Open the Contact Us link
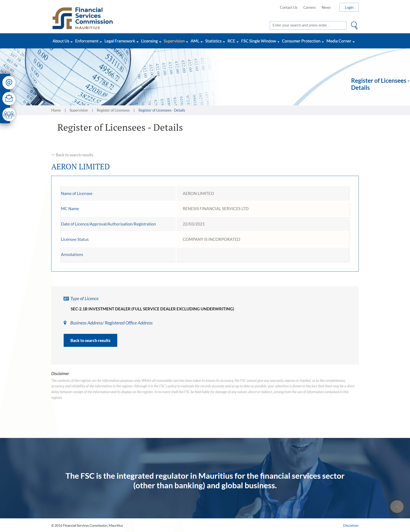 (x=288, y=7)
